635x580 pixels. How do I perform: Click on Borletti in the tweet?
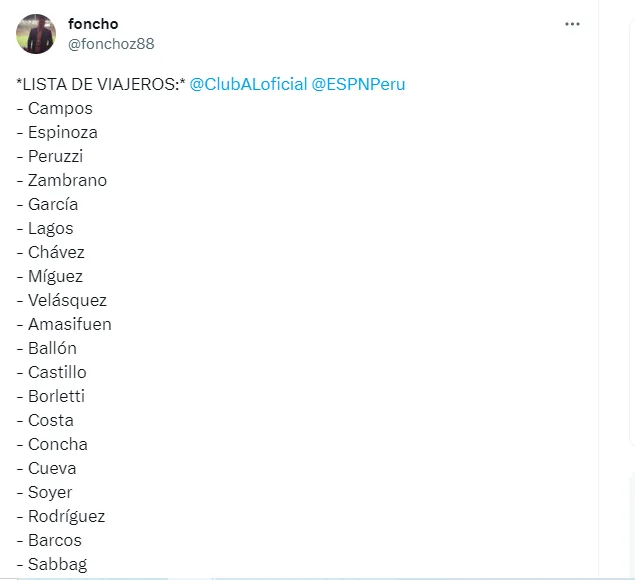point(56,396)
